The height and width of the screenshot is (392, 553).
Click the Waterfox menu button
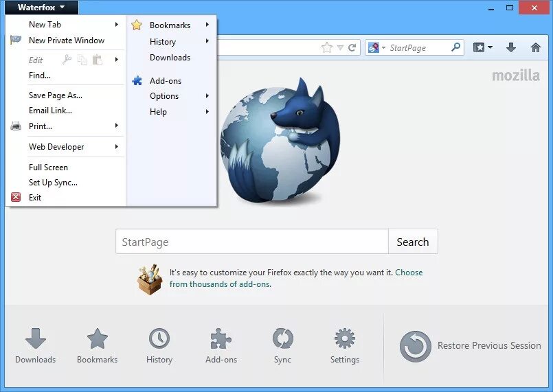(x=41, y=7)
